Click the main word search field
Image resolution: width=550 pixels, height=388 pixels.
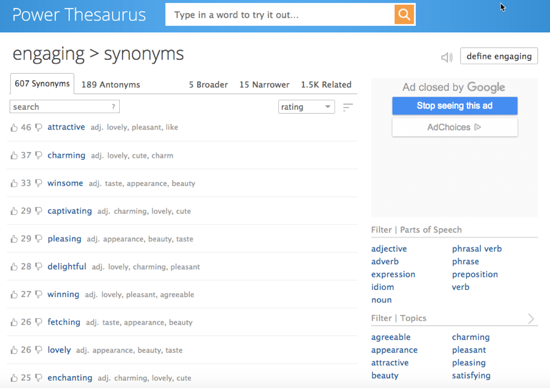(x=280, y=15)
